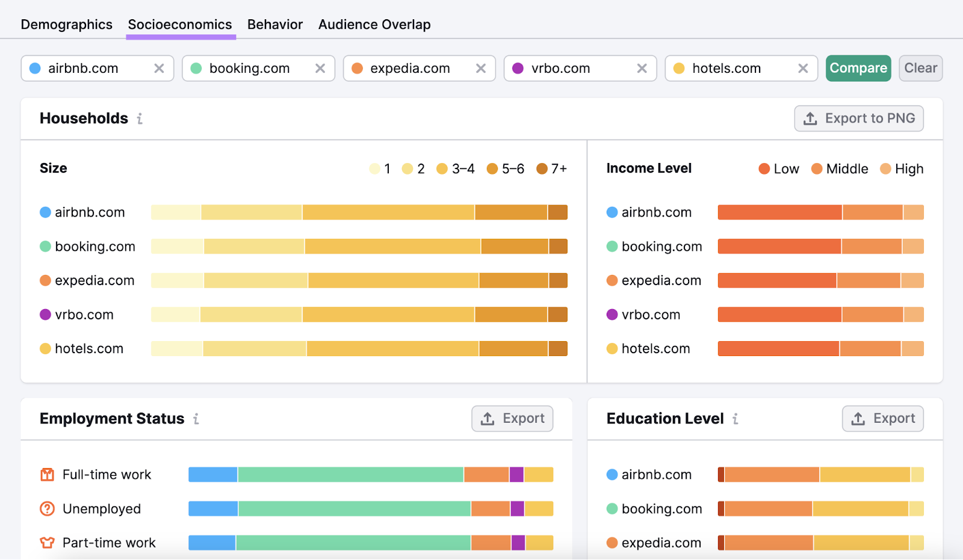Remove expedia.com from the comparison
Viewport: 963px width, 560px height.
click(480, 68)
